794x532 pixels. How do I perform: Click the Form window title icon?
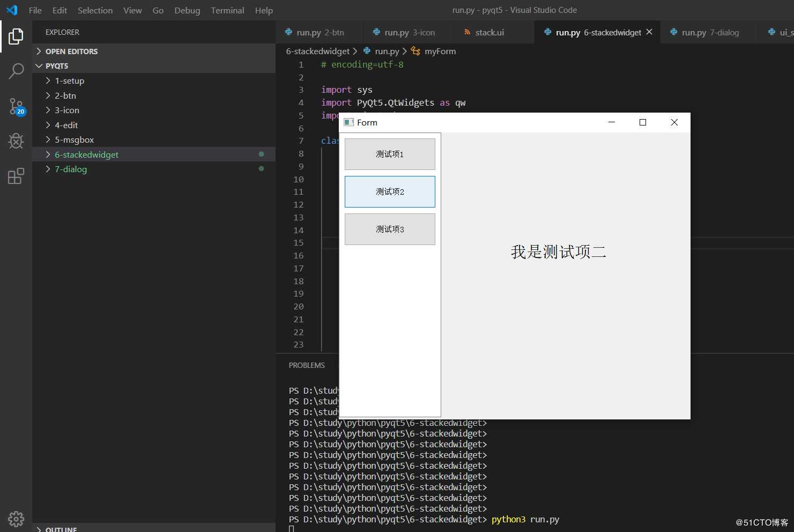point(348,122)
